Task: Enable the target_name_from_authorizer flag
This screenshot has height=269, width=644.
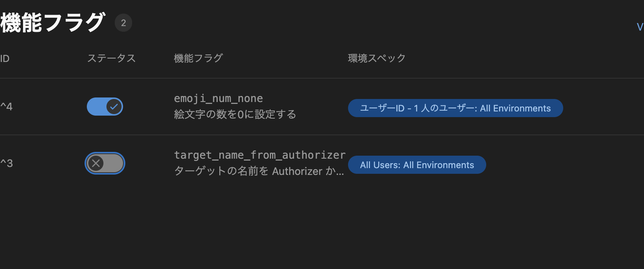Action: (105, 163)
